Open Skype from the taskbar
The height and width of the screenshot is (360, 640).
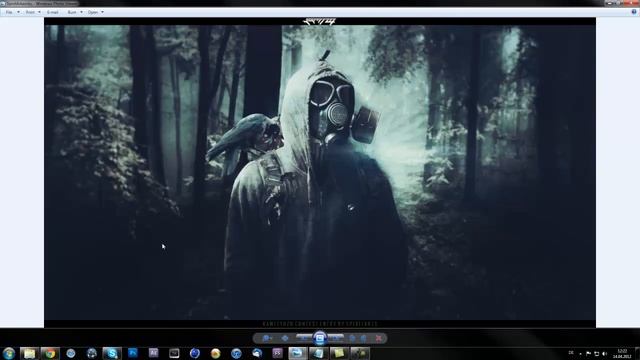click(112, 353)
